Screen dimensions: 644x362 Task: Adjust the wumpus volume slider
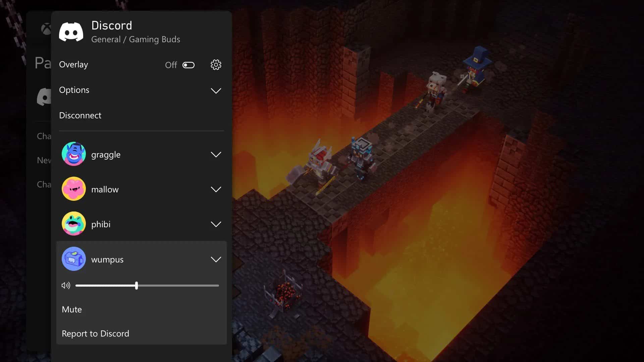coord(136,286)
